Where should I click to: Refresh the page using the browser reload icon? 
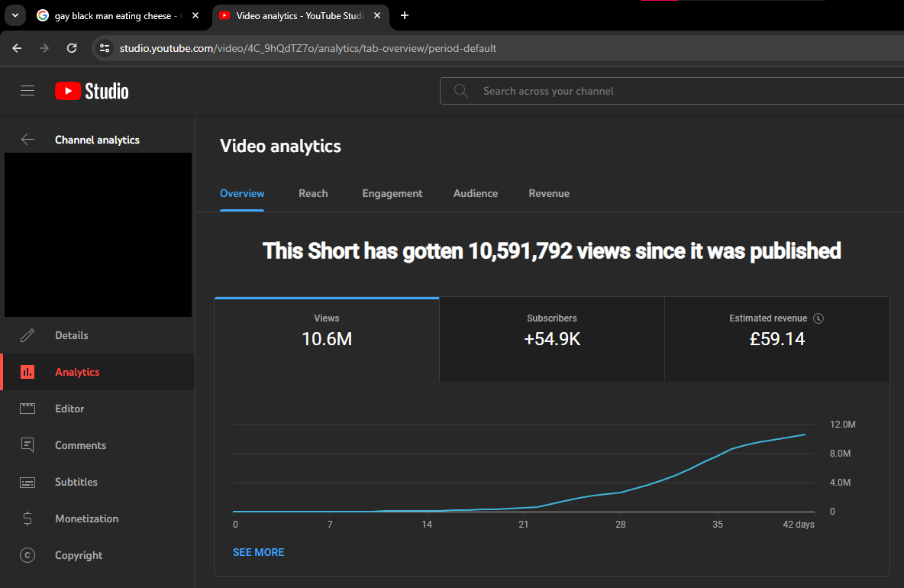[x=72, y=47]
